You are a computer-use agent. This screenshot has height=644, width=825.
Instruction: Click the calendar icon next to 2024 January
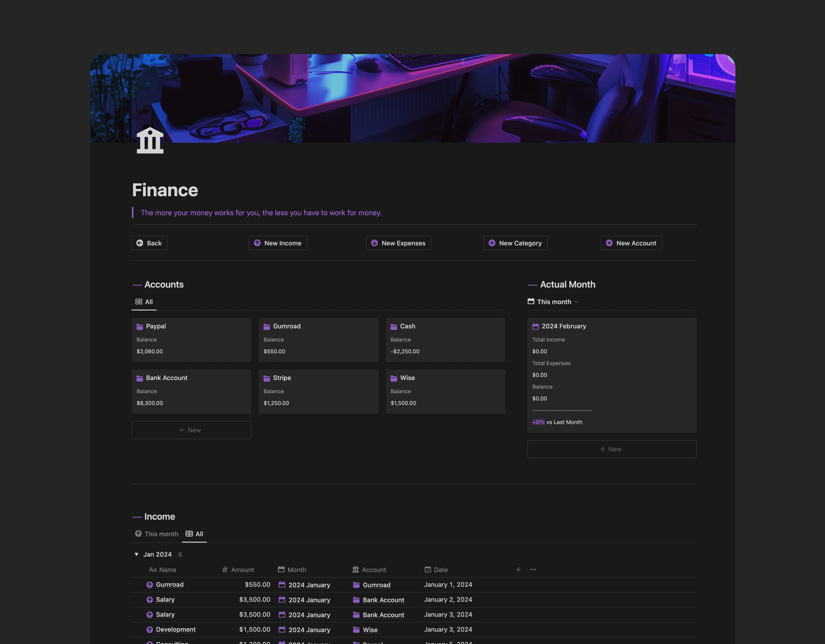pyautogui.click(x=281, y=584)
